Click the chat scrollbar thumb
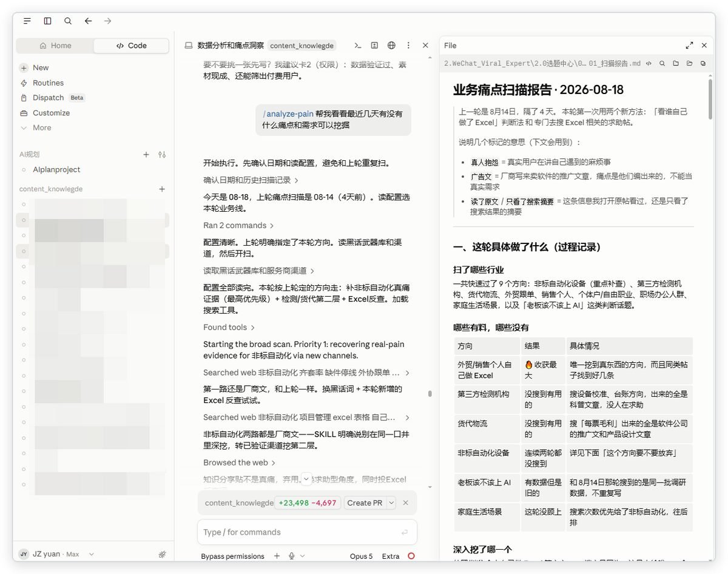The width and height of the screenshot is (728, 574). coord(430,393)
